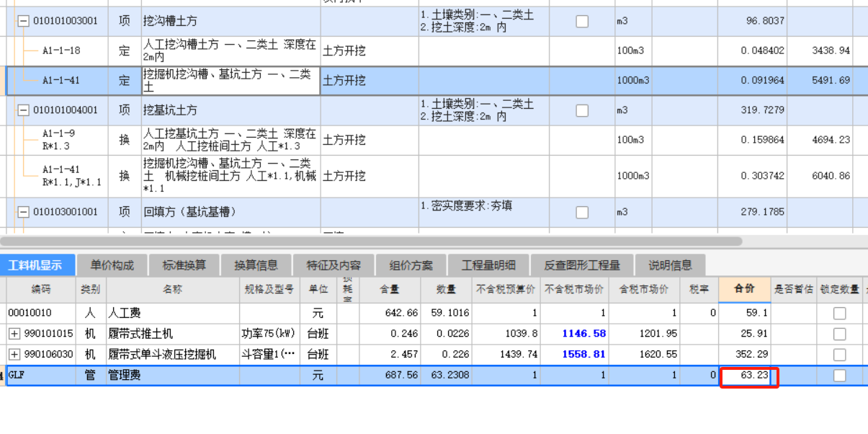
Task: Tick the checkbox in 回填方（基坑基槽） row
Action: (582, 212)
